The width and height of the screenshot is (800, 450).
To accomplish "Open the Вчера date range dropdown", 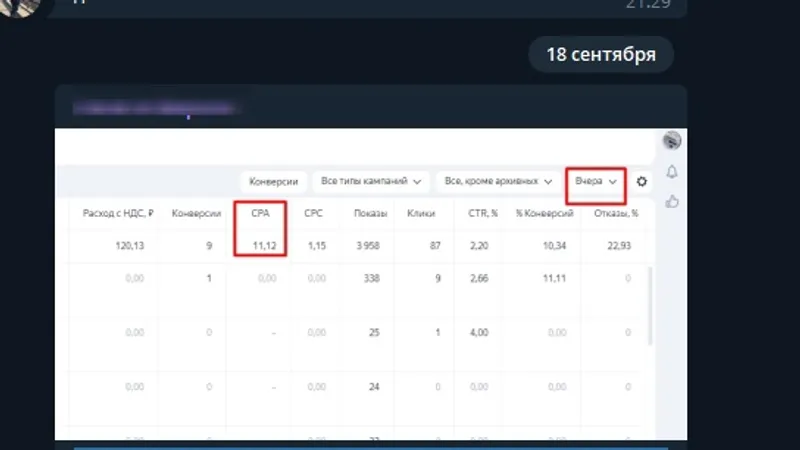I will click(x=595, y=182).
